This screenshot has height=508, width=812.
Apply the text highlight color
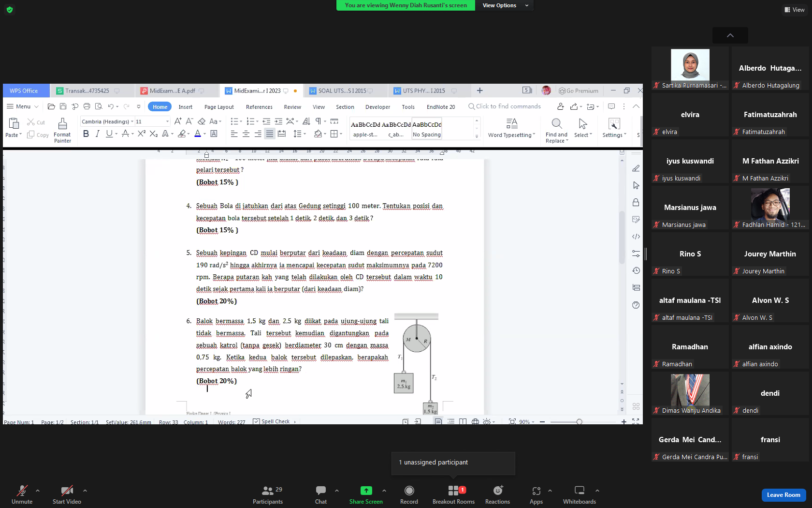pyautogui.click(x=182, y=134)
